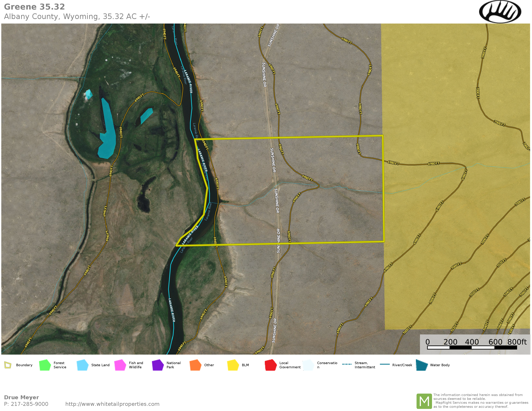The width and height of the screenshot is (532, 411).
Task: Click the River/Creek legend line symbol
Action: tap(385, 364)
